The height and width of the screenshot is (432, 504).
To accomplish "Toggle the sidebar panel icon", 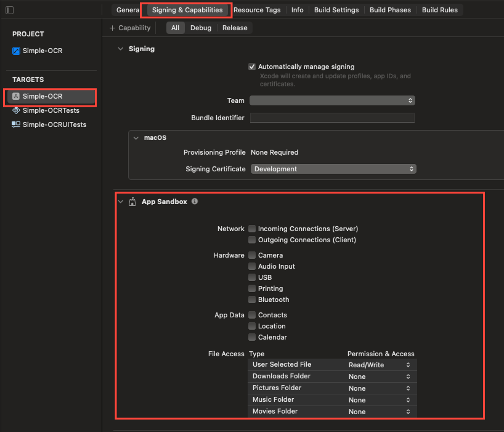I will [x=9, y=10].
